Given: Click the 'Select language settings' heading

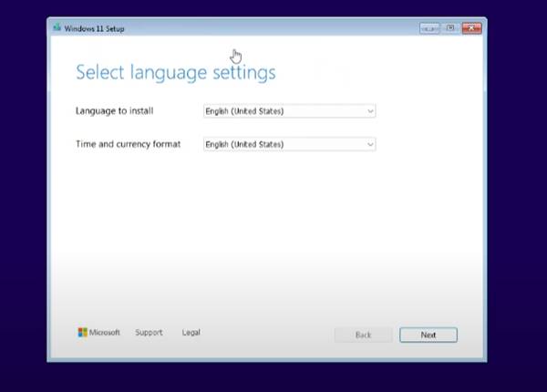Looking at the screenshot, I should pyautogui.click(x=176, y=73).
